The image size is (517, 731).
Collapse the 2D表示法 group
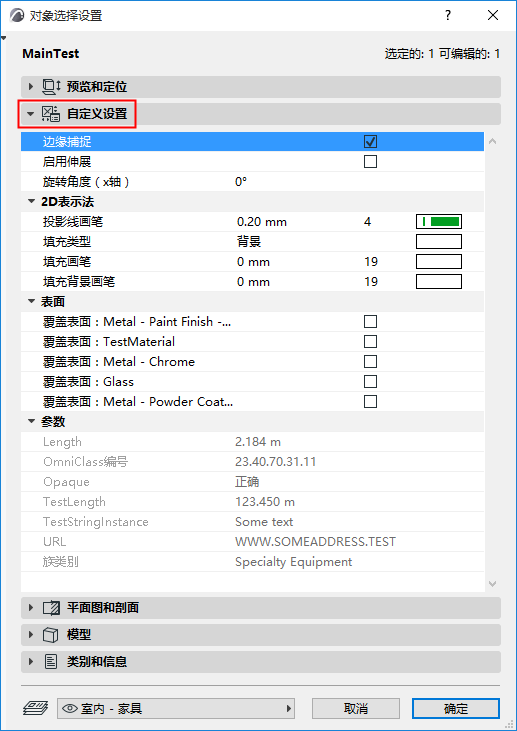coord(31,202)
